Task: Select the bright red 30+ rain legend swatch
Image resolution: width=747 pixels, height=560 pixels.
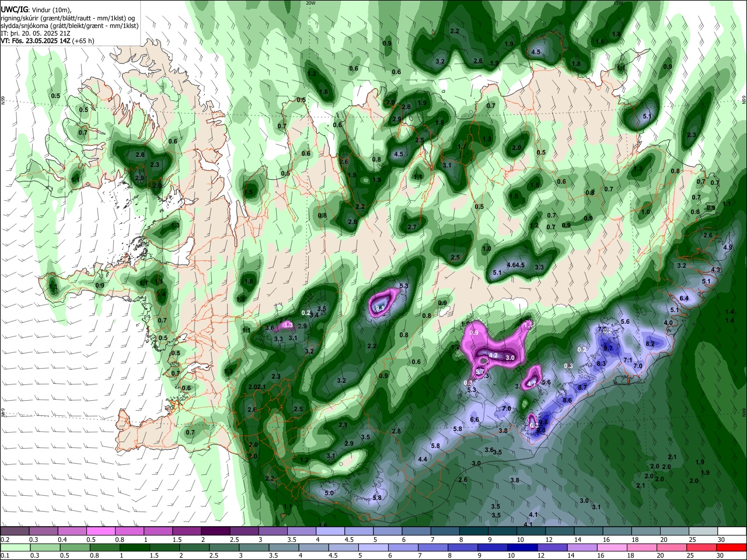Action: [732, 547]
